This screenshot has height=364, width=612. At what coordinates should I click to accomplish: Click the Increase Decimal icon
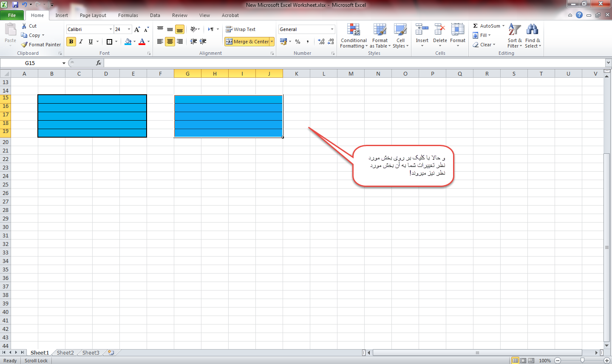click(321, 42)
